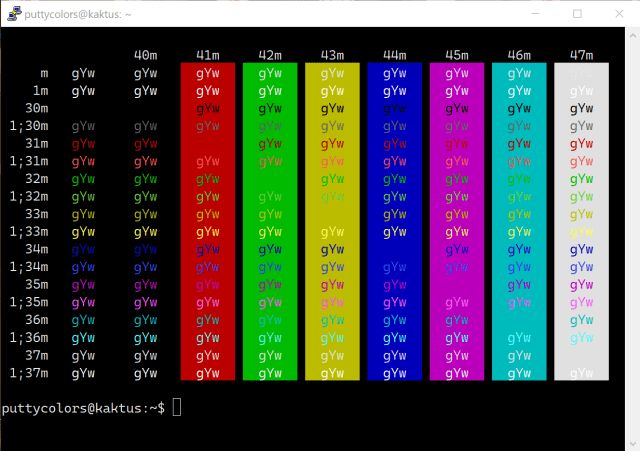This screenshot has height=451, width=640.
Task: Click the white 47m column in the 31m row
Action: pos(581,143)
